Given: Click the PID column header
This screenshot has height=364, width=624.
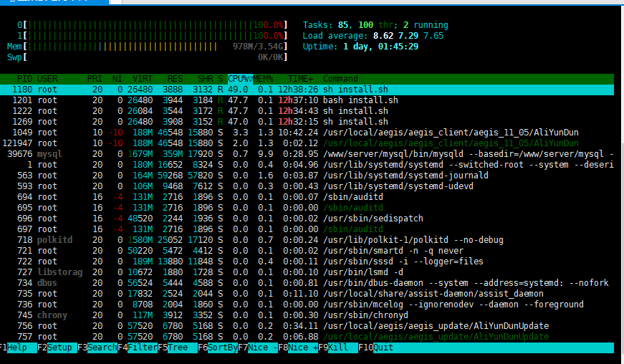Looking at the screenshot, I should [24, 79].
